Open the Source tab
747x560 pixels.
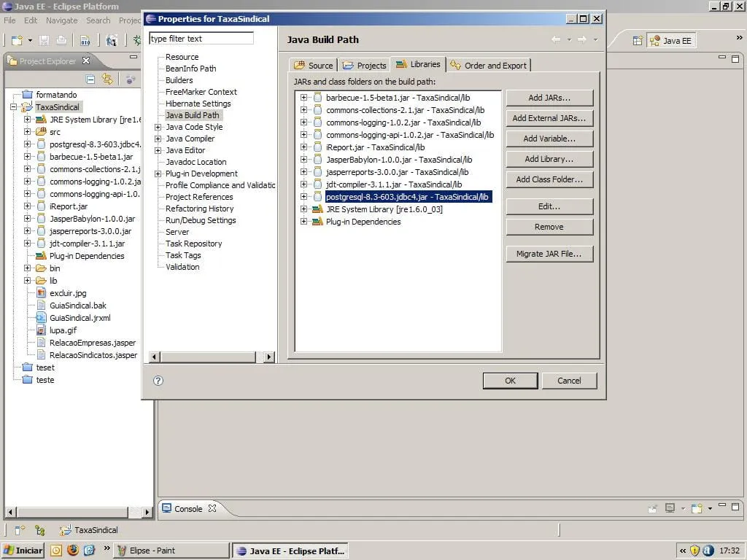coord(313,66)
